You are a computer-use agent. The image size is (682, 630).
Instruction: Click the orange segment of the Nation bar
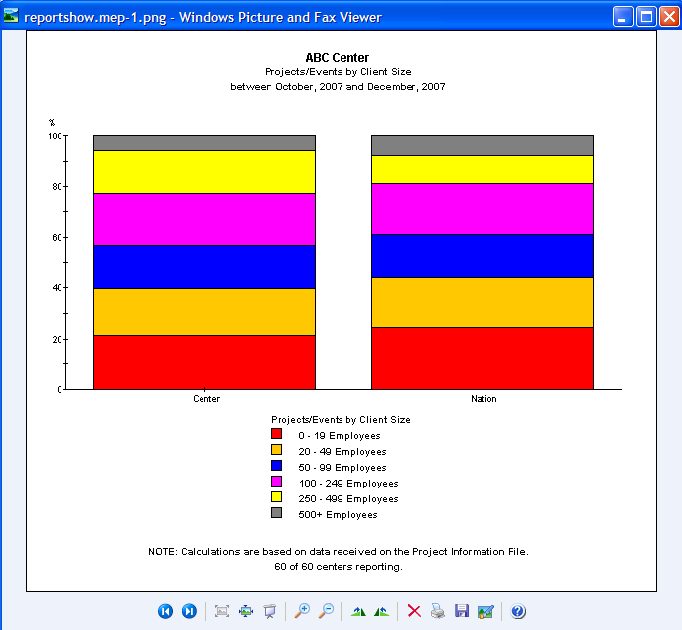(x=482, y=302)
